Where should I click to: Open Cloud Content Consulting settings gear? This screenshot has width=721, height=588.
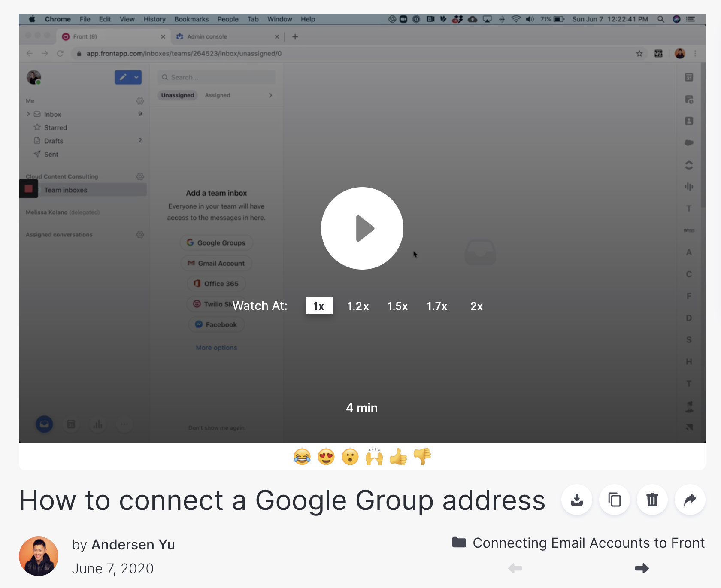[x=140, y=176]
